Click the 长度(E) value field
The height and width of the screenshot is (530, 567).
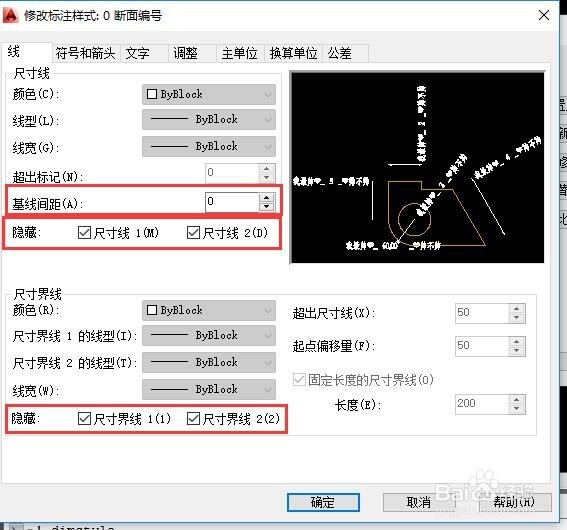pyautogui.click(x=482, y=404)
